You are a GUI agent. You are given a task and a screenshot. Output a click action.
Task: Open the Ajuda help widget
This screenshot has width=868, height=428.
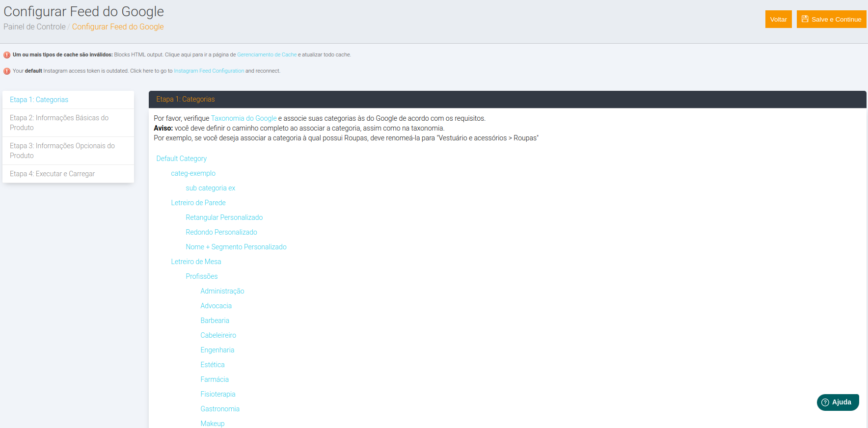click(x=838, y=402)
